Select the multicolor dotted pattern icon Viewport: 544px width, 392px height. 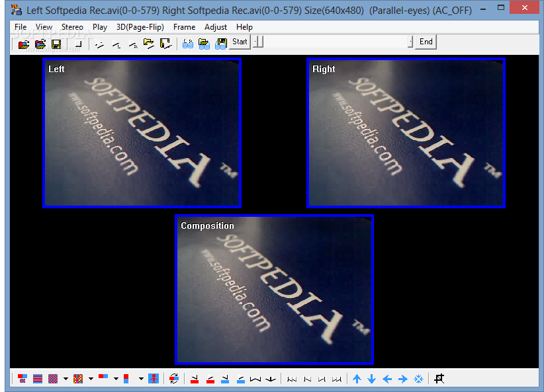[x=78, y=379]
